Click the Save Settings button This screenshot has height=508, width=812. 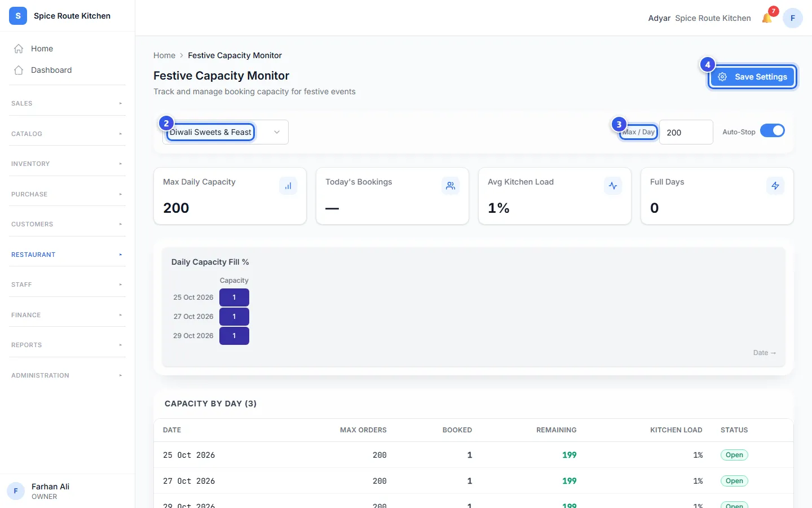coord(752,77)
